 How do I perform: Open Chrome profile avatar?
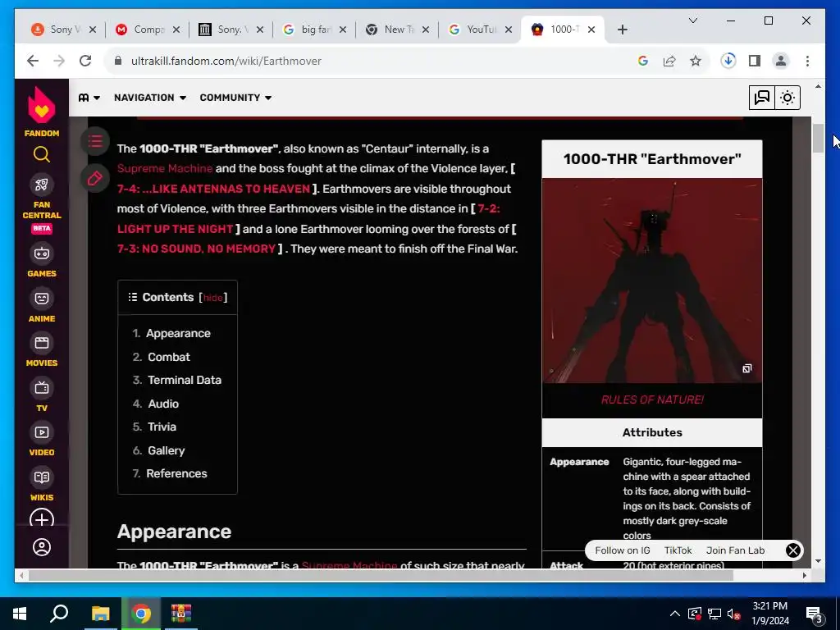click(x=781, y=61)
